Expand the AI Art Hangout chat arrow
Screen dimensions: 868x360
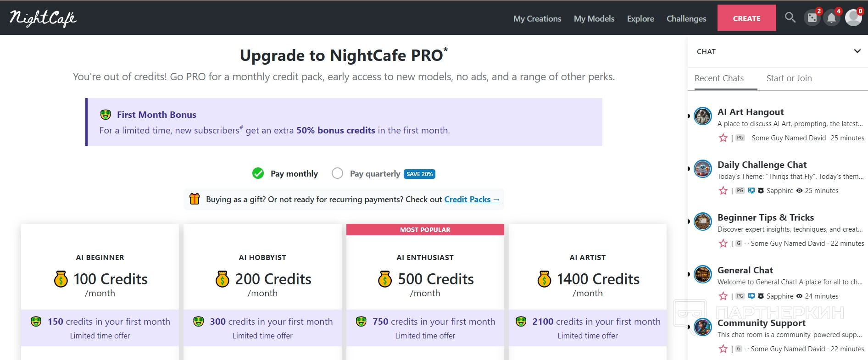point(689,116)
